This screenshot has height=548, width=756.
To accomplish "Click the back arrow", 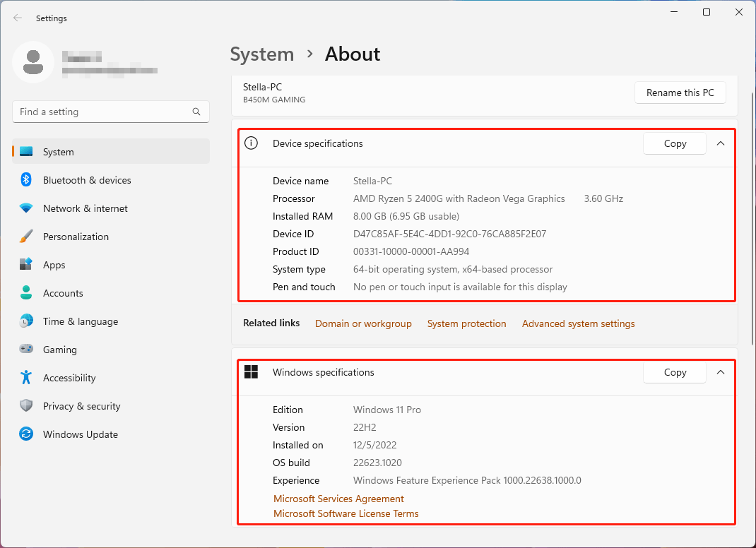I will click(17, 18).
